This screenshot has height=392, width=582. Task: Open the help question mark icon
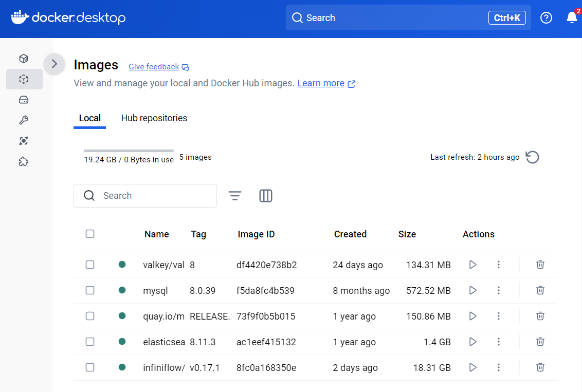point(546,18)
